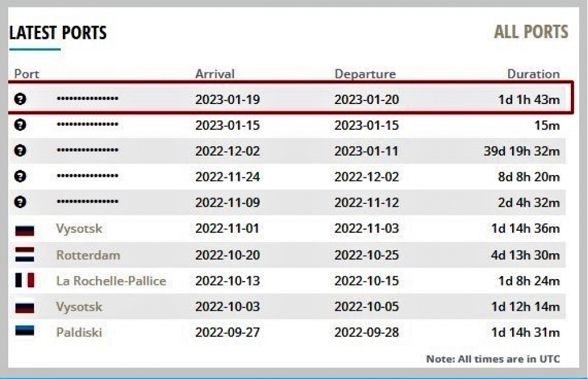Open Vysotsk link with 2022-11-01 arrival
588x379 pixels.
click(79, 229)
